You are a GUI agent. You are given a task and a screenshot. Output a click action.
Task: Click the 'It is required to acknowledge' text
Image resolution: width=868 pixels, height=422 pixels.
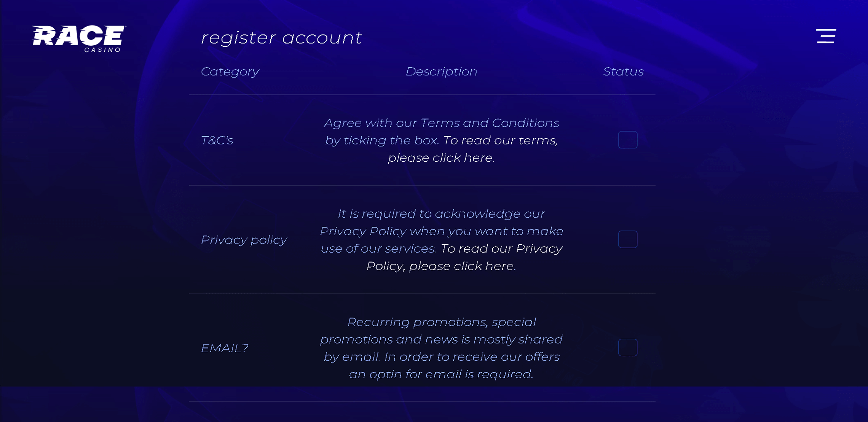(442, 214)
